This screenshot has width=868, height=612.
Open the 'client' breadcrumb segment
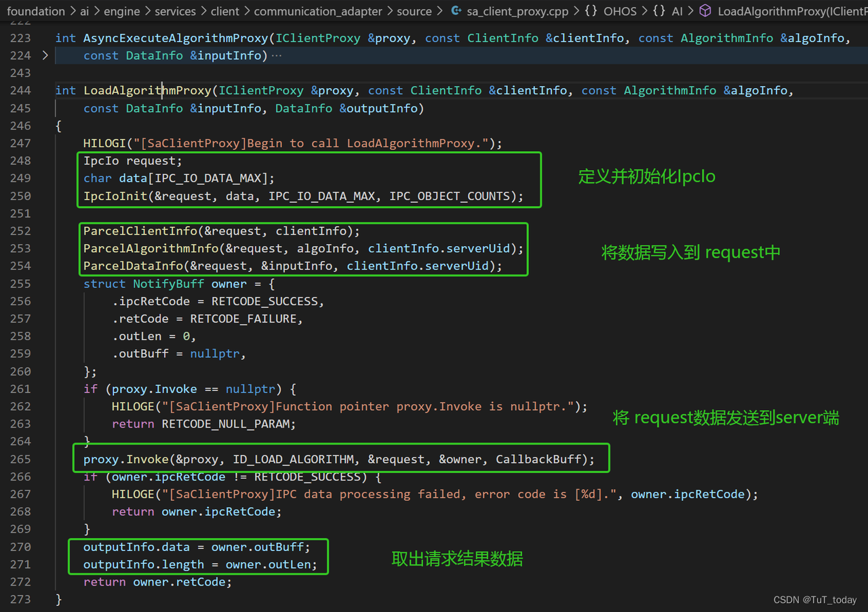(226, 11)
